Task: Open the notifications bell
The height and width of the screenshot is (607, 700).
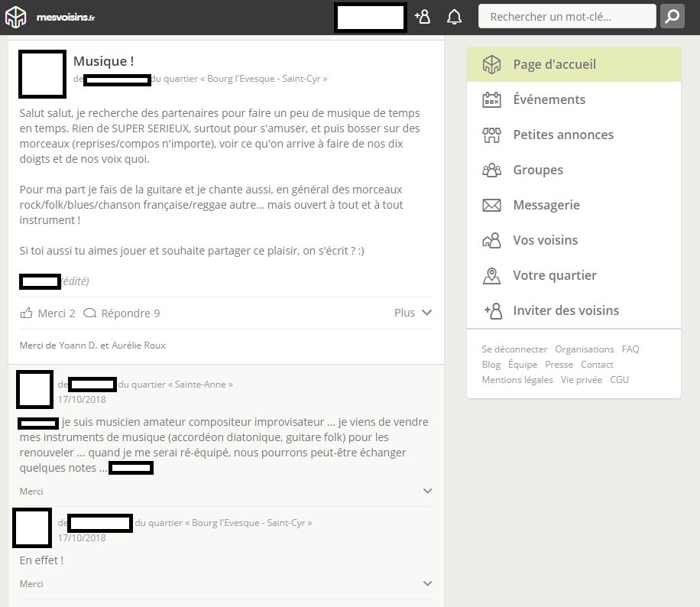Action: (x=454, y=17)
